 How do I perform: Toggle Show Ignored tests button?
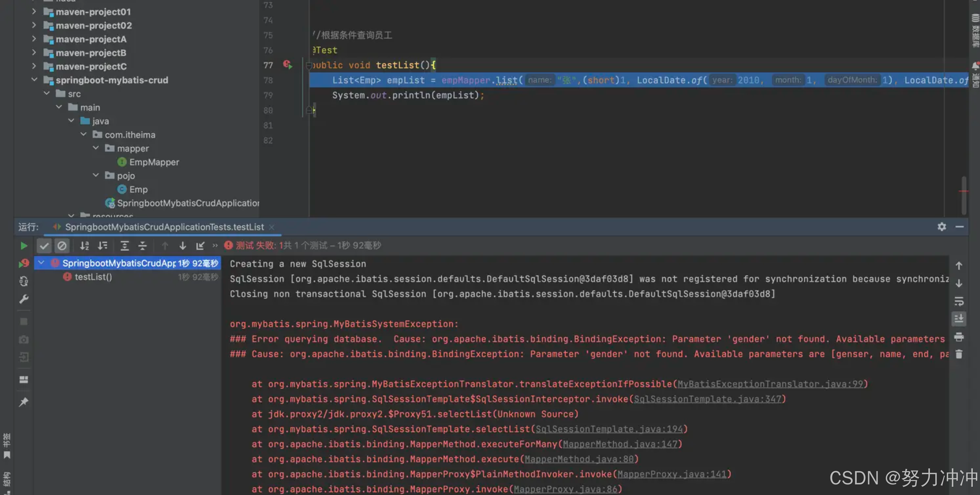point(62,246)
